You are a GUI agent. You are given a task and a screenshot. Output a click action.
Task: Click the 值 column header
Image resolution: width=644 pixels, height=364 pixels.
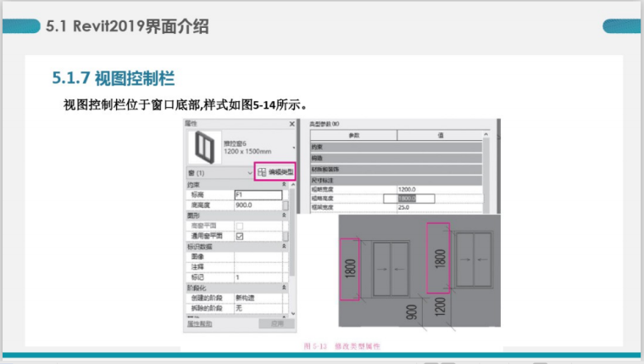(x=441, y=136)
